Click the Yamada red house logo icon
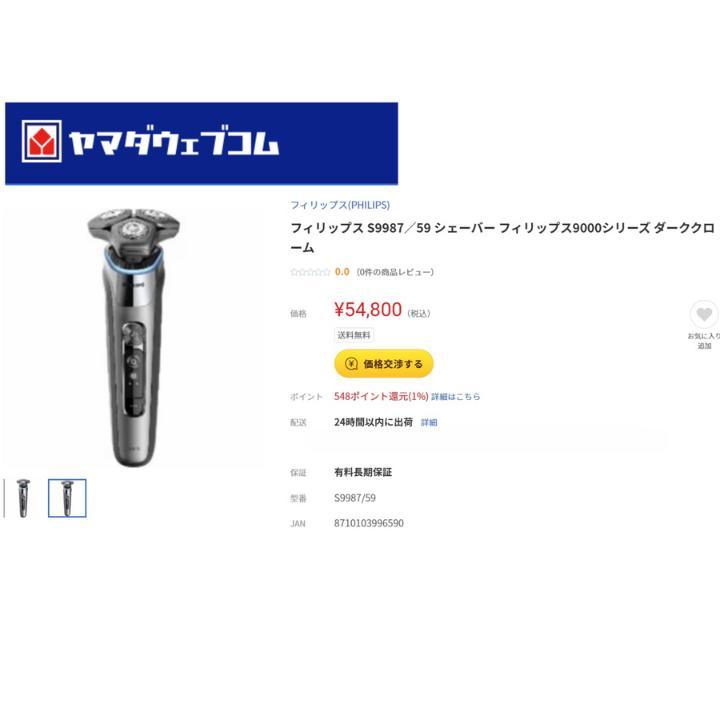 click(41, 141)
